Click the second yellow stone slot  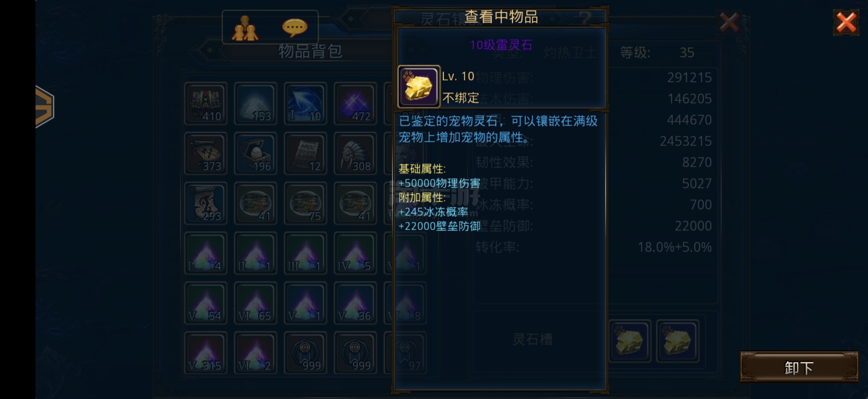678,341
